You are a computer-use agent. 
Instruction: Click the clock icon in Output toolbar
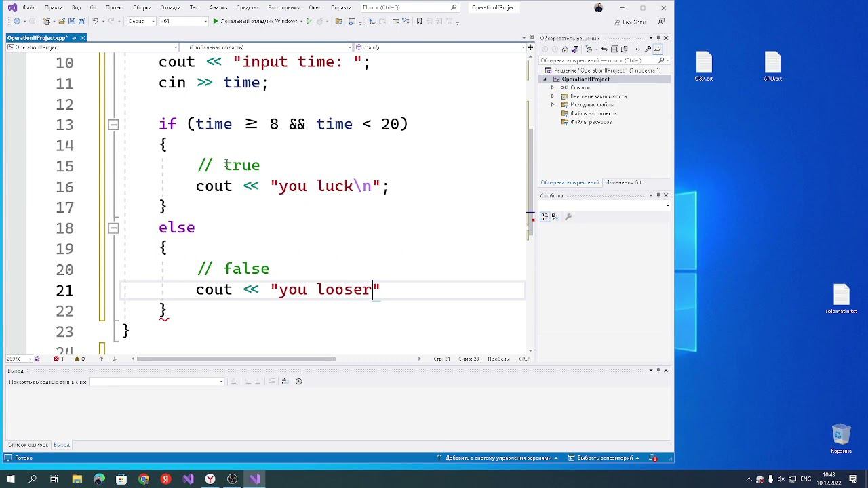(298, 382)
